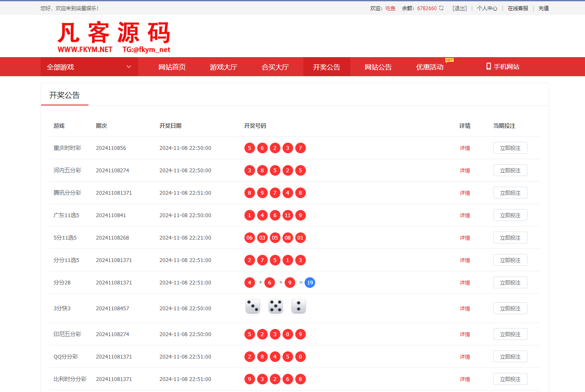This screenshot has width=585, height=392.
Task: Select 合买大厅 in the navigation bar
Action: (x=275, y=66)
